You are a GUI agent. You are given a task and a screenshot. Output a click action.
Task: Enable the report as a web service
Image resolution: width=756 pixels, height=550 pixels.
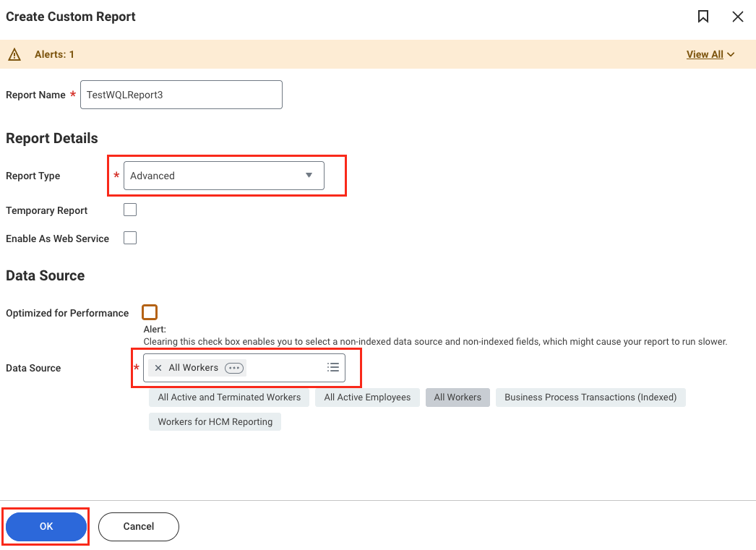pyautogui.click(x=130, y=238)
